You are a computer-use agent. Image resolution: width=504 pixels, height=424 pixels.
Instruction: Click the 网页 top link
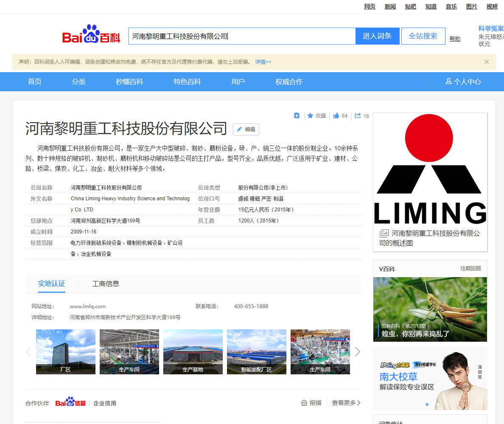[370, 6]
